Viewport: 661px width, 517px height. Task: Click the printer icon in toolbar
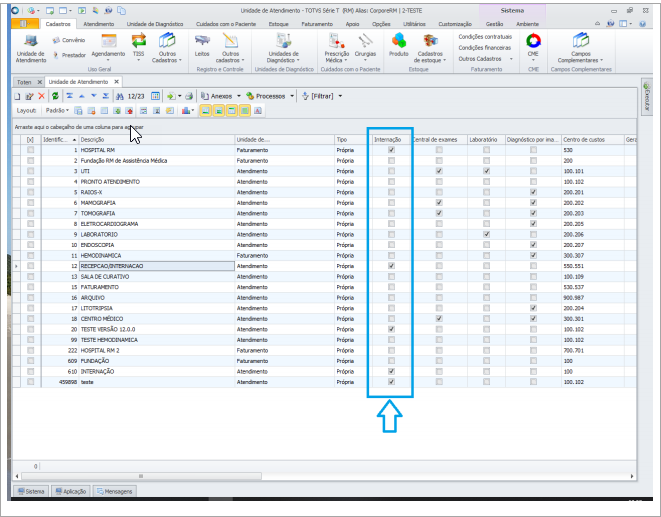189,96
